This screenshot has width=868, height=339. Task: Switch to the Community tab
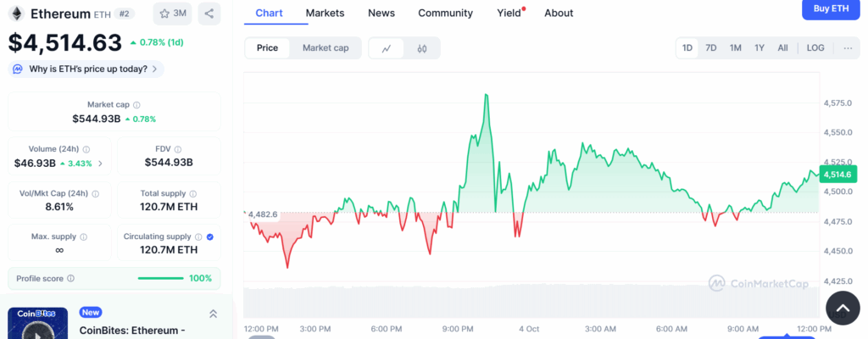(x=445, y=13)
